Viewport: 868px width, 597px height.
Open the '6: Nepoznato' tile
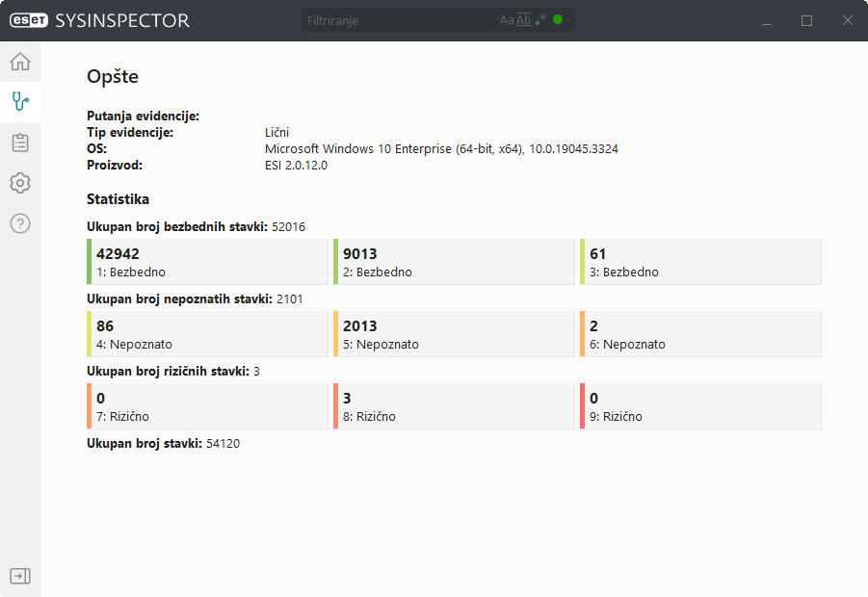click(x=700, y=334)
